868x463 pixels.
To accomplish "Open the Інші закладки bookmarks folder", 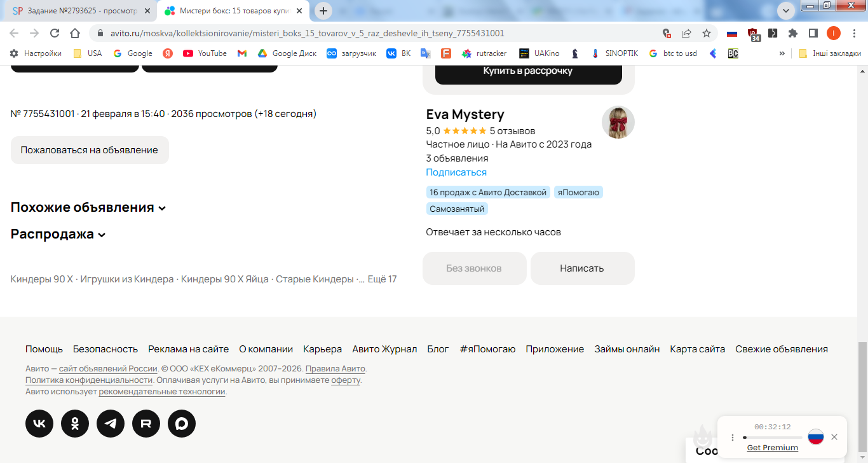I will pyautogui.click(x=830, y=53).
